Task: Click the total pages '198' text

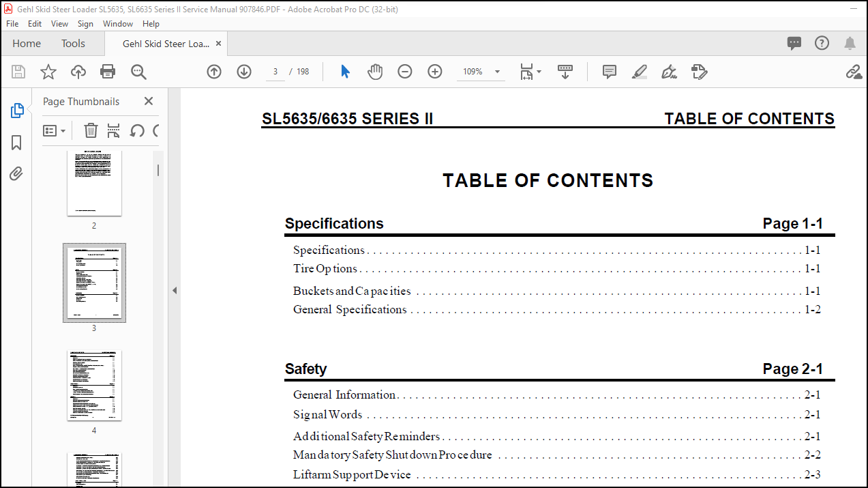Action: click(303, 72)
